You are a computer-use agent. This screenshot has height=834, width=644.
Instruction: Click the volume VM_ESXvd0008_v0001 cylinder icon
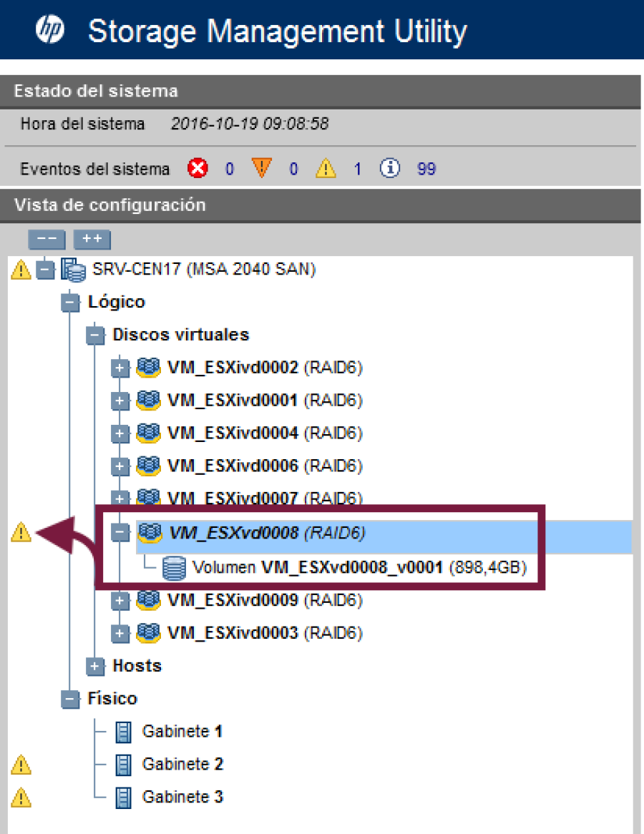174,568
